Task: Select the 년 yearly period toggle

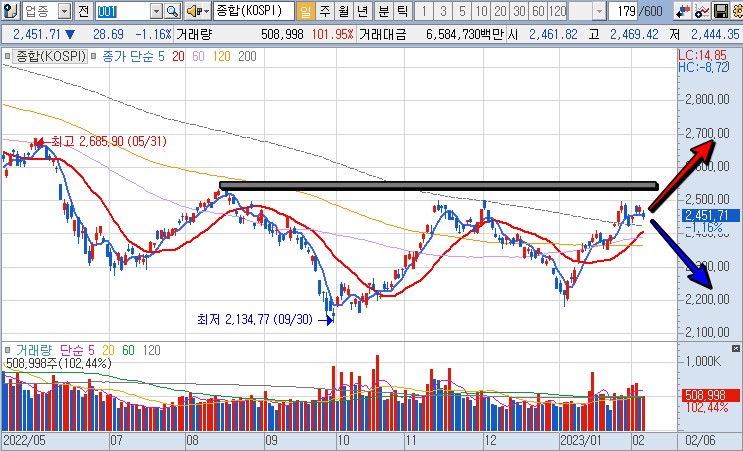Action: [x=362, y=11]
